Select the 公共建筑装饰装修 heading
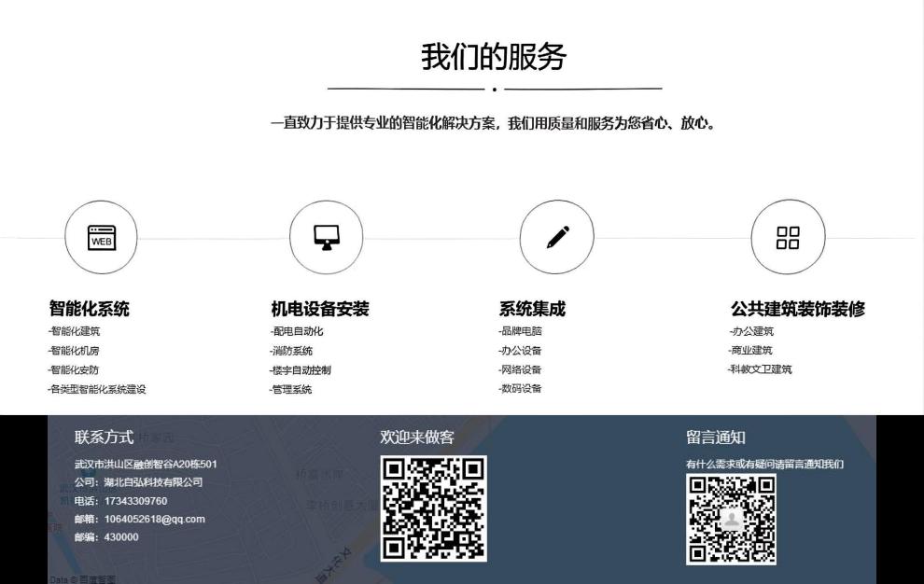The width and height of the screenshot is (924, 584). [798, 309]
